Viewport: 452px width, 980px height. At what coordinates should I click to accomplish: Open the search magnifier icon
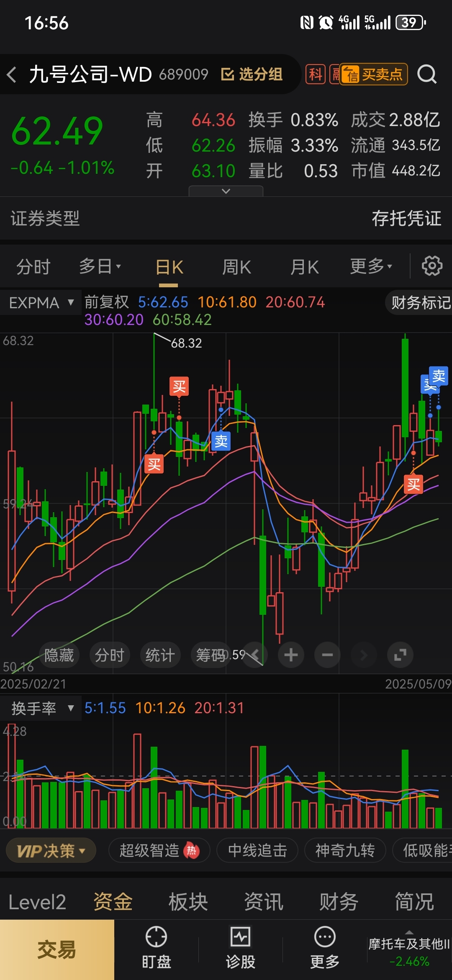pyautogui.click(x=427, y=75)
